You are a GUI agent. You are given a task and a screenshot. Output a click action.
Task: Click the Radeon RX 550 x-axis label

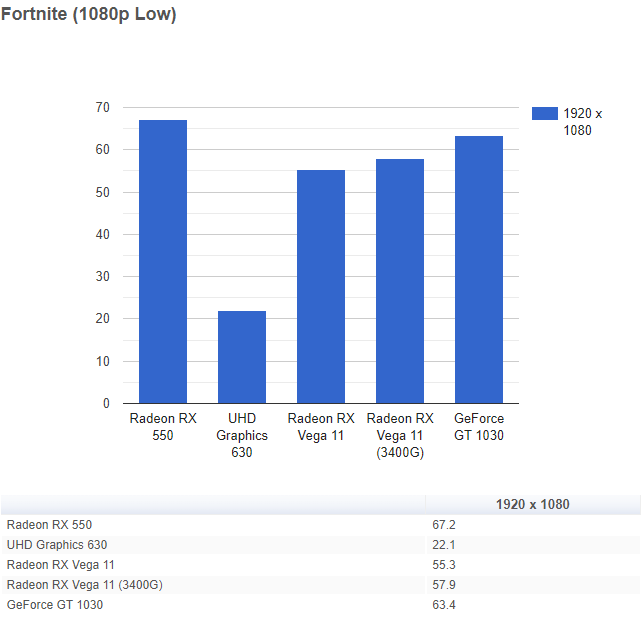[163, 427]
